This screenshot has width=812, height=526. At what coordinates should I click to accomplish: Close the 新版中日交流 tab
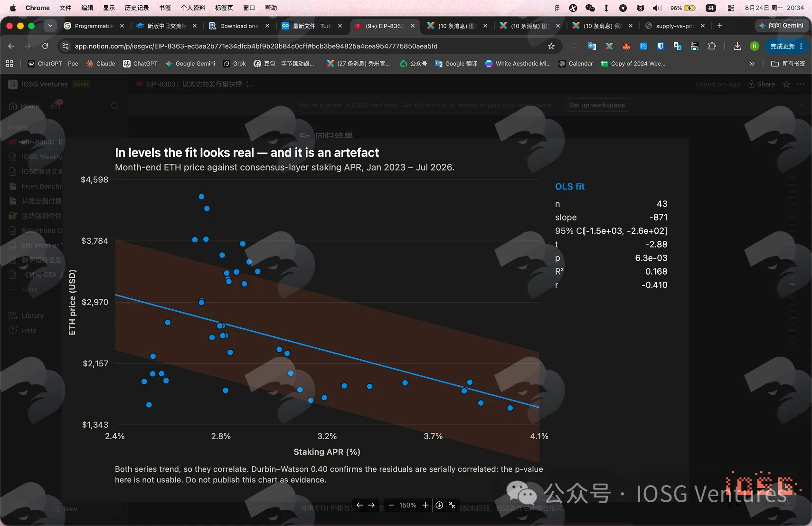pos(195,26)
